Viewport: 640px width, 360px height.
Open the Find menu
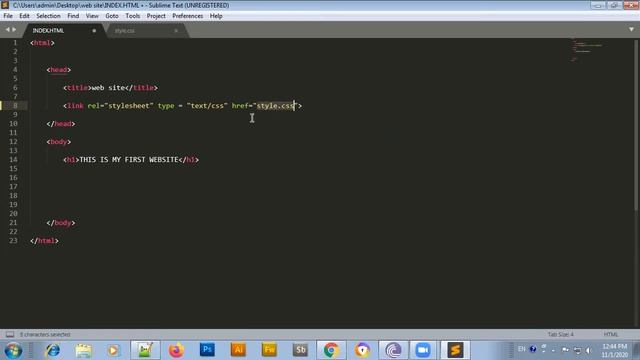[x=73, y=16]
